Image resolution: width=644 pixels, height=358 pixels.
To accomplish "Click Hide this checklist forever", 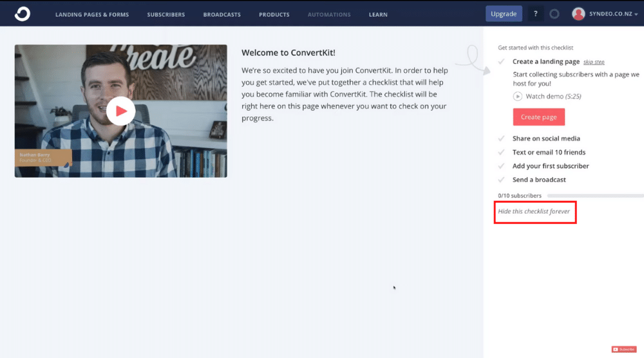I will (x=534, y=211).
